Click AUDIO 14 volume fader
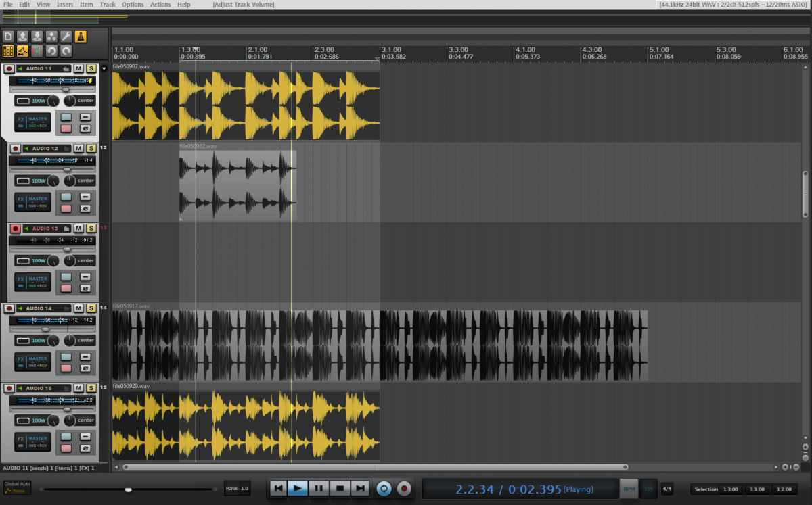812x505 pixels. pos(46,329)
